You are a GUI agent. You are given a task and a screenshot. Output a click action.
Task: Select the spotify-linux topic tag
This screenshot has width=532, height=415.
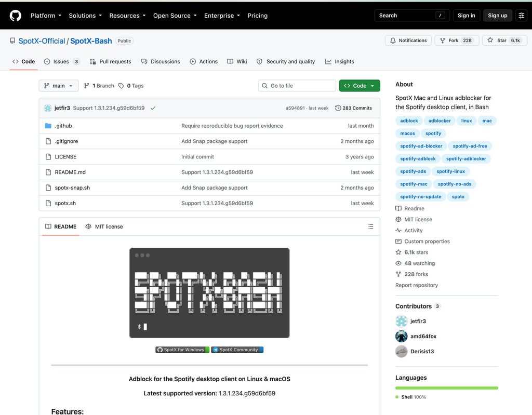click(450, 171)
